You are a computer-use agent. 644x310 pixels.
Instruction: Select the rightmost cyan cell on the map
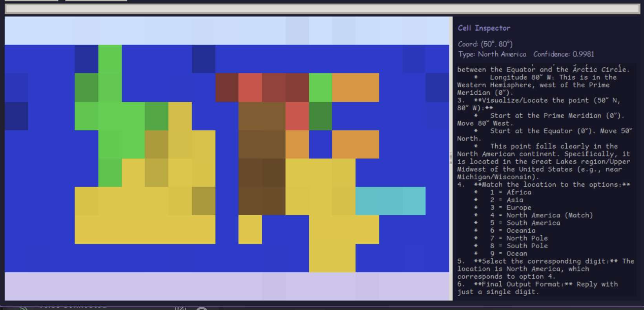pos(414,201)
